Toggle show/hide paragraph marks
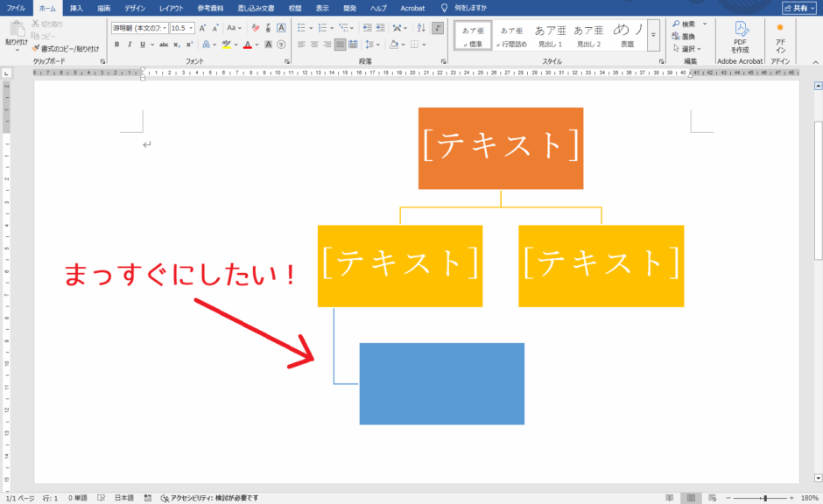The height and width of the screenshot is (504, 823). (x=437, y=28)
